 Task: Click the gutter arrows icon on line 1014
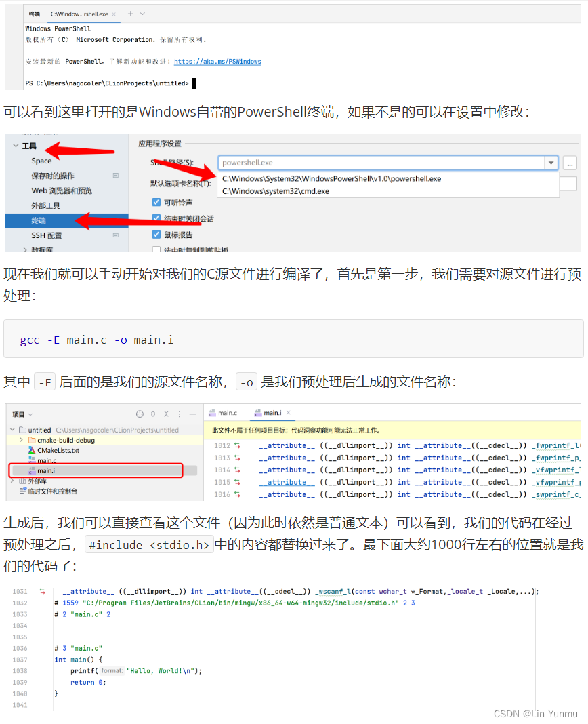(x=237, y=470)
